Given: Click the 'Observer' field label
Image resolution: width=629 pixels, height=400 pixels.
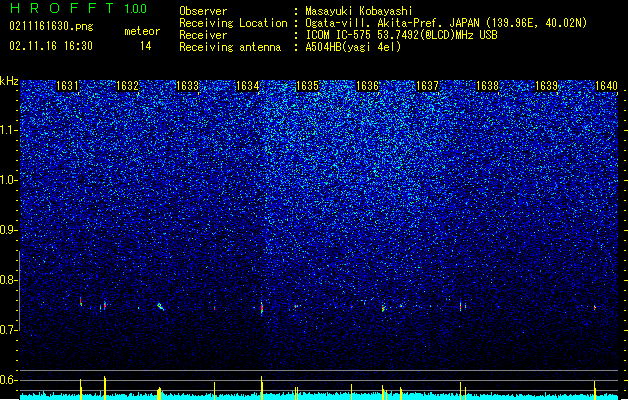Looking at the screenshot, I should [203, 11].
